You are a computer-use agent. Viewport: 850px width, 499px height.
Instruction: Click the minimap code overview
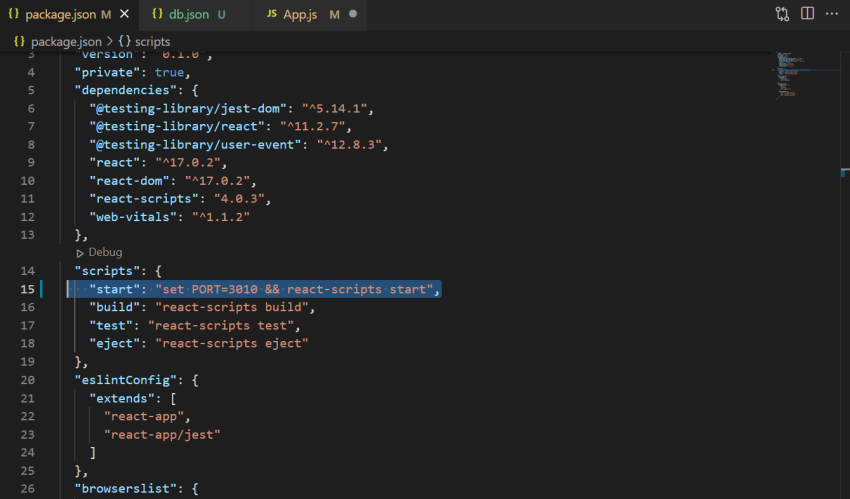coord(791,75)
